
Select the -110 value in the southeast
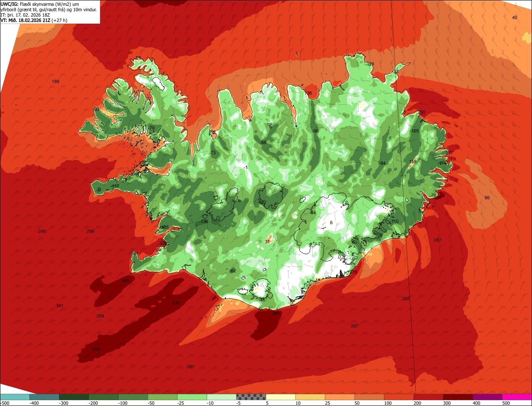click(x=394, y=221)
